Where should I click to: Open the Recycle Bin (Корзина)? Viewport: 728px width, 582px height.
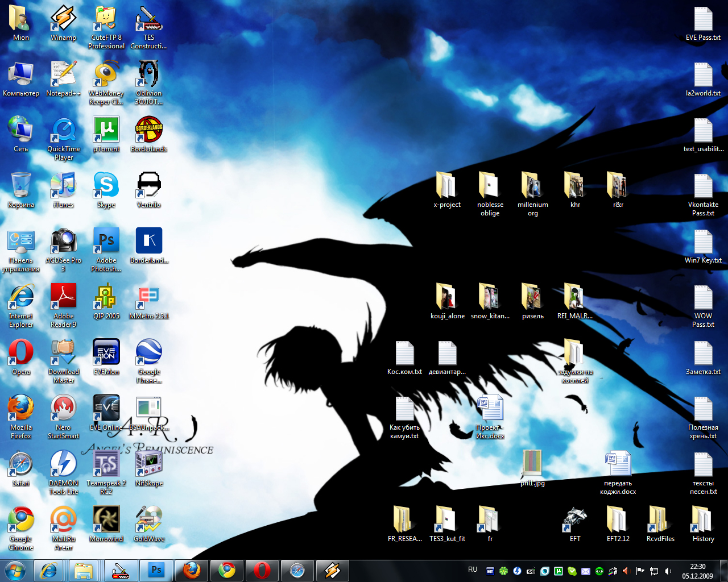pos(21,190)
